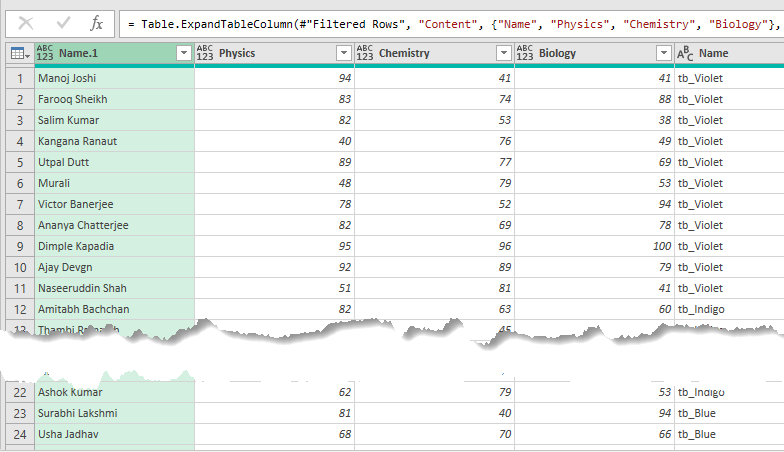
Task: Select row number 1 header
Action: pyautogui.click(x=20, y=78)
